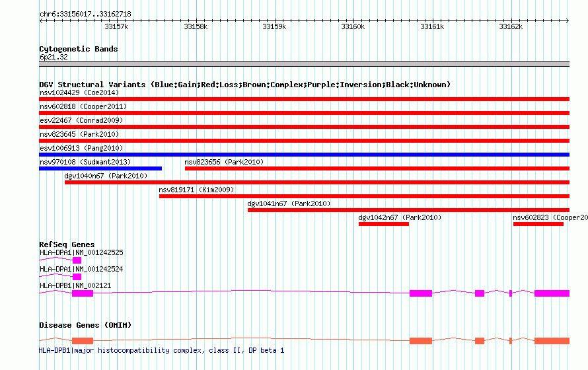Click the 33160k ruler tick label
This screenshot has height=370, width=588.
[353, 26]
